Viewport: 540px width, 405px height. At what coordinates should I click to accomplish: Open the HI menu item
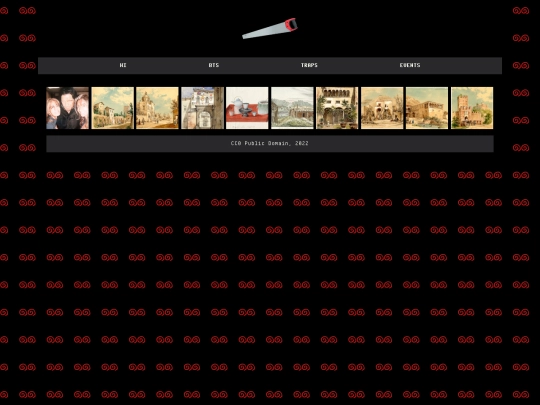tap(123, 65)
